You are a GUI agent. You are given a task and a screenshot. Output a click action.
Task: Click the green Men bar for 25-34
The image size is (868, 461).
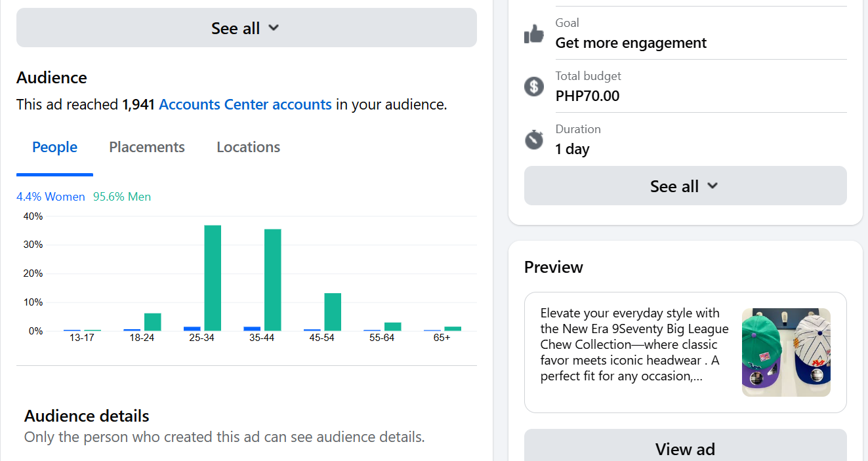213,278
